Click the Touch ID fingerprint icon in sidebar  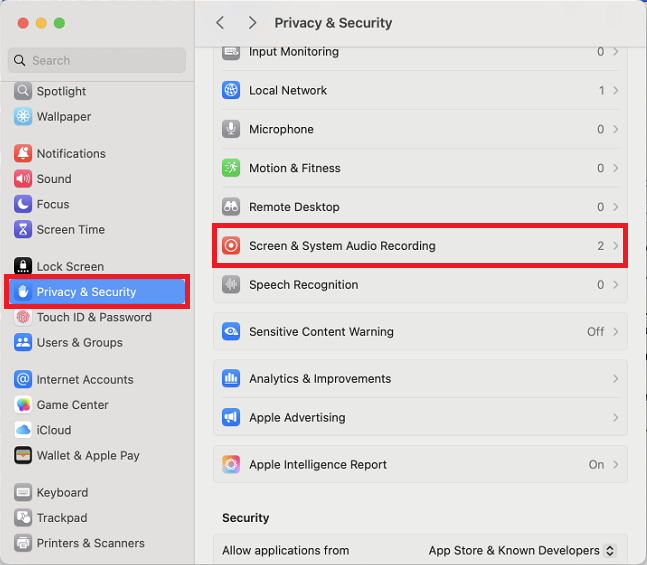pyautogui.click(x=23, y=317)
